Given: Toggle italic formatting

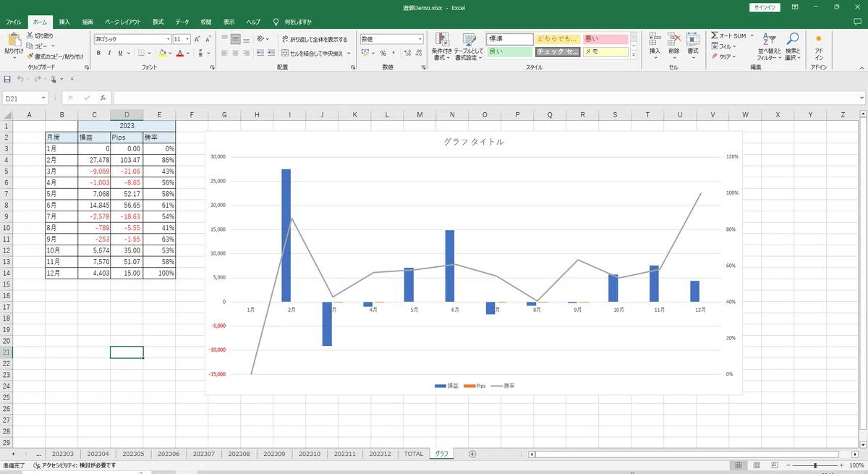Looking at the screenshot, I should pos(109,53).
